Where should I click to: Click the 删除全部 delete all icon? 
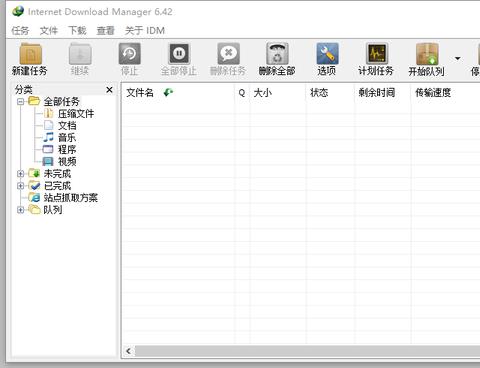click(277, 54)
